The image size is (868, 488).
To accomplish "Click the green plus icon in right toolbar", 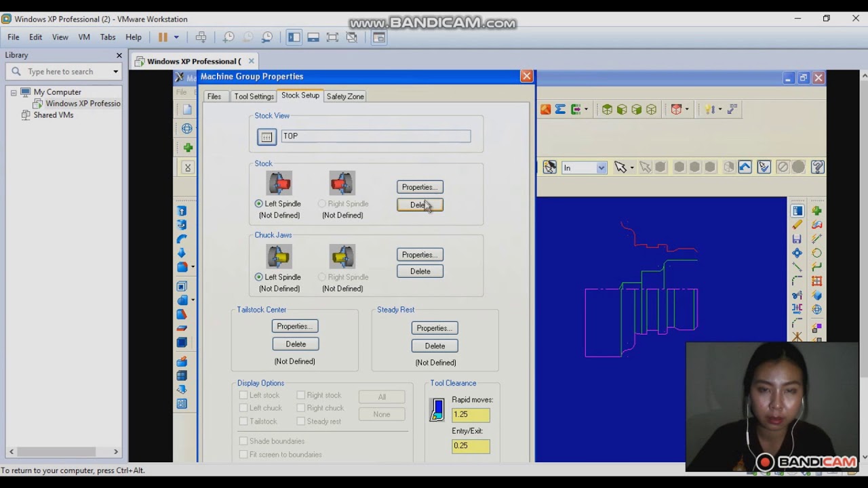I will 816,211.
